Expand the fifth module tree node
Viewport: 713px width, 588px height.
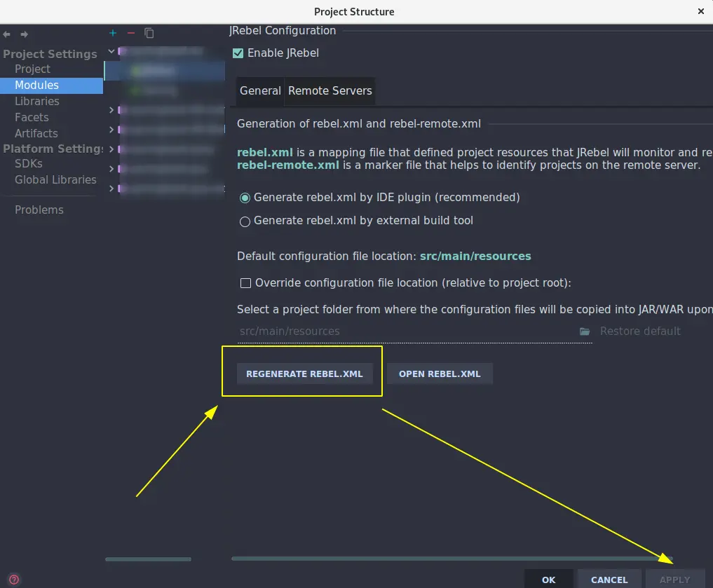[x=111, y=169]
